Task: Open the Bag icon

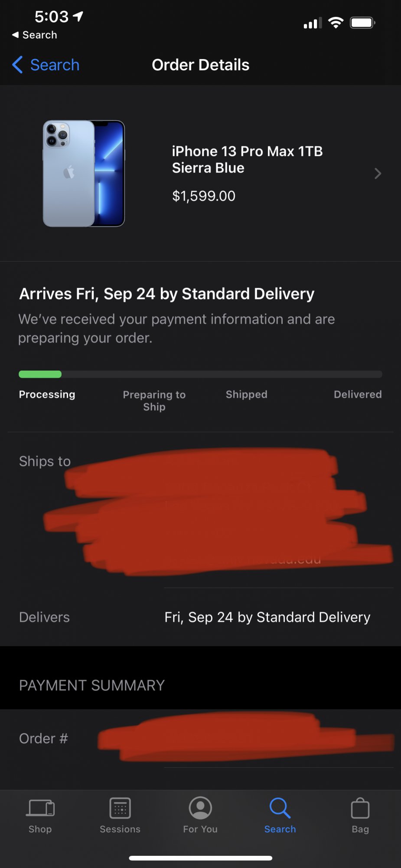Action: pos(360,808)
